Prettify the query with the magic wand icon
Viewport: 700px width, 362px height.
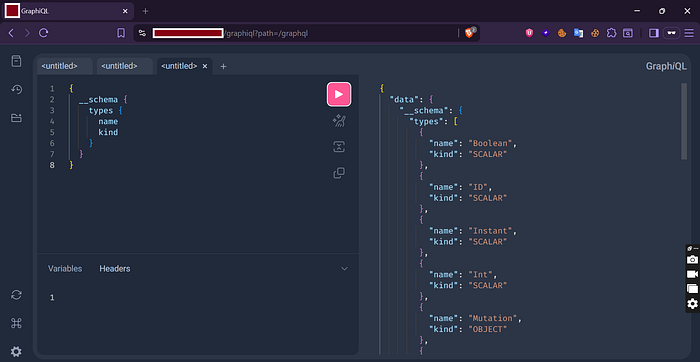click(x=339, y=121)
